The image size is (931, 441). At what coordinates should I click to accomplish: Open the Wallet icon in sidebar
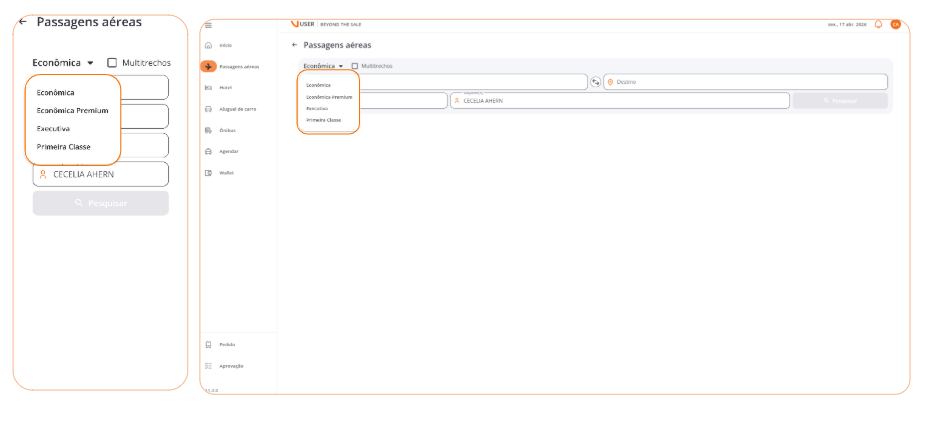208,173
